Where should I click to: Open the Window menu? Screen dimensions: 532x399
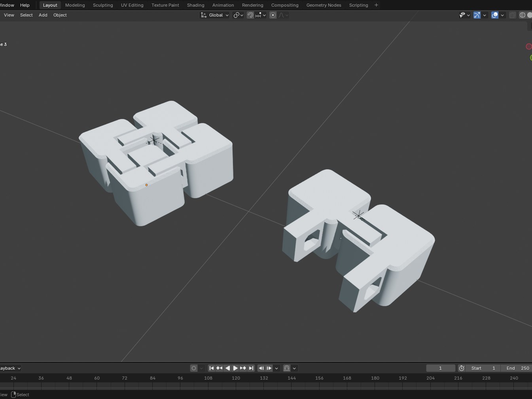7,5
